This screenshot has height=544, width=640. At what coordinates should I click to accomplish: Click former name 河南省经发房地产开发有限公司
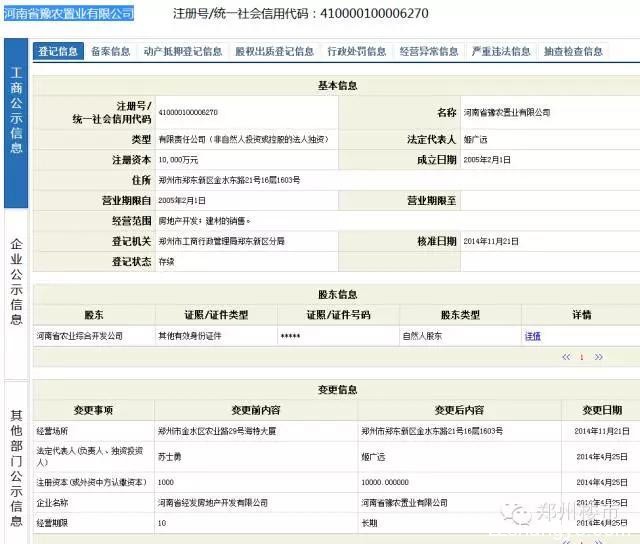pos(213,503)
